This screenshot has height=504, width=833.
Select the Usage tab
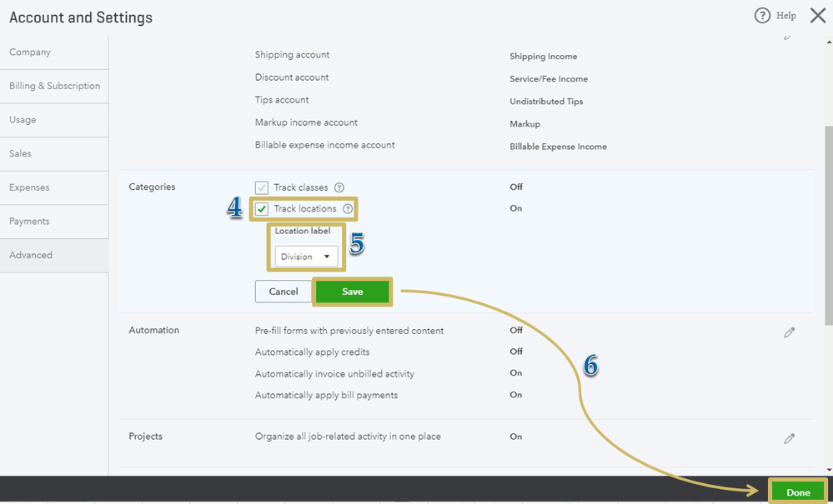[23, 120]
